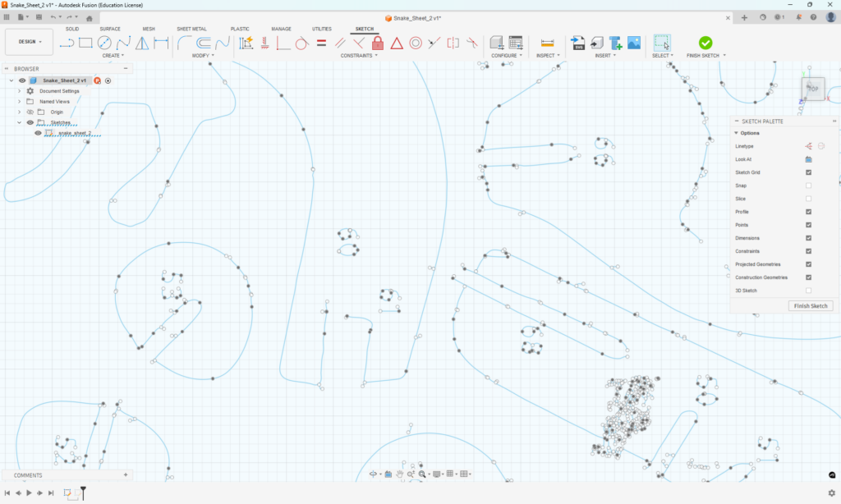The image size is (841, 504).
Task: Activate the Fillet tool under Modify
Action: click(182, 44)
